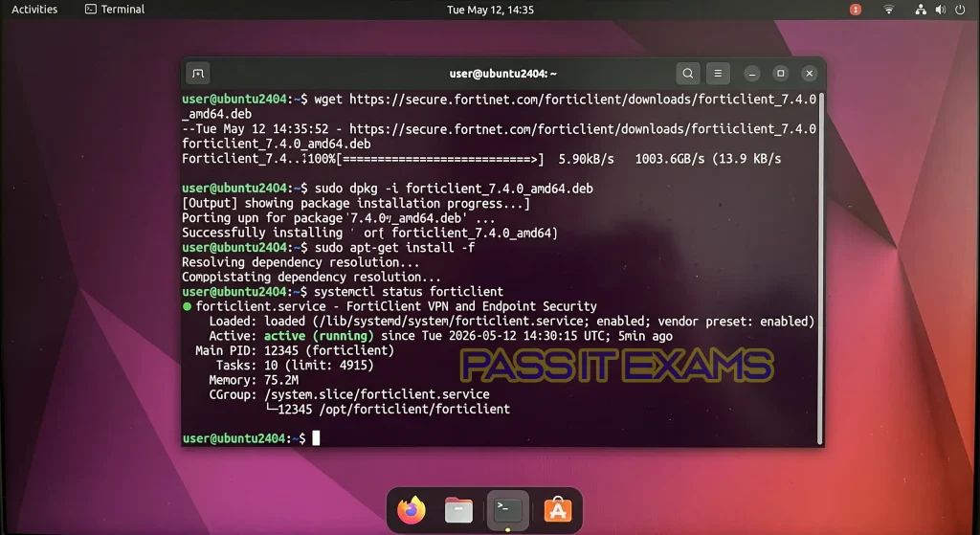Click the wired network icon
The width and height of the screenshot is (980, 535).
coord(920,10)
